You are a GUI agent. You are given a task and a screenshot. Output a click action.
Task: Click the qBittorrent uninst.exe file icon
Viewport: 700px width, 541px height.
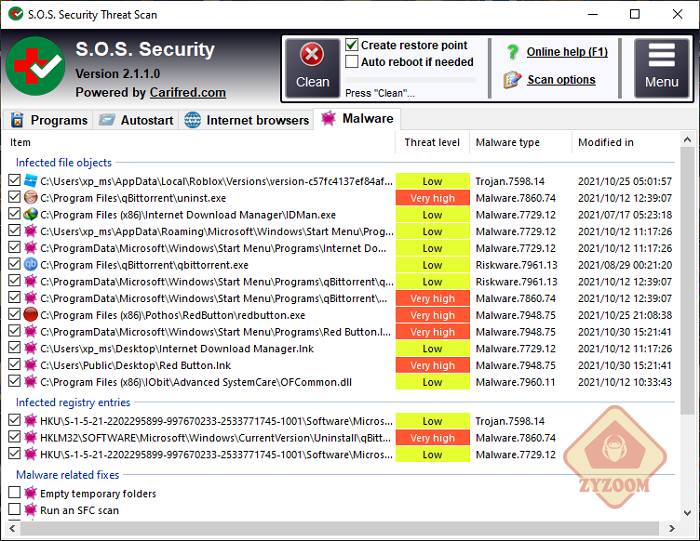click(x=30, y=197)
